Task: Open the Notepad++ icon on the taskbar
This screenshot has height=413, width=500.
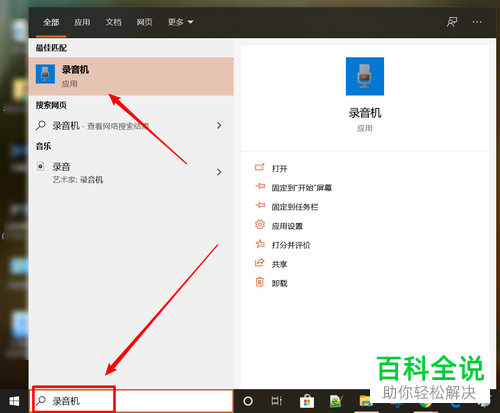Action: pyautogui.click(x=336, y=401)
